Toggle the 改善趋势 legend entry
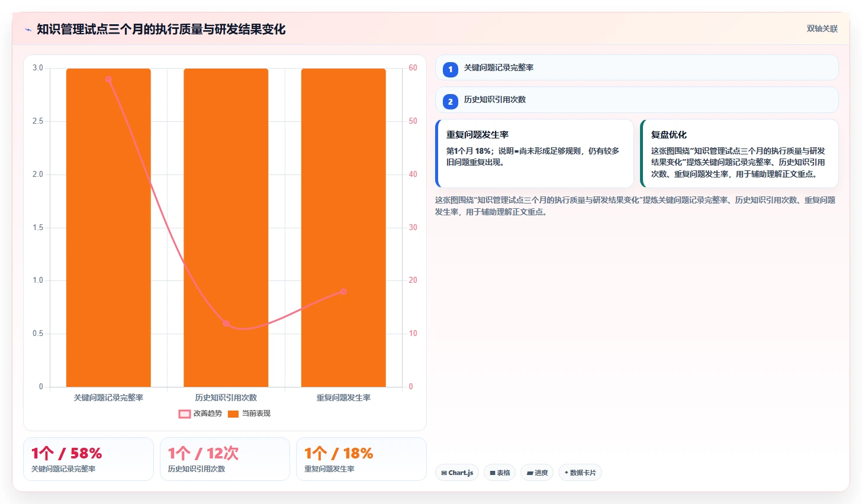 tap(200, 413)
